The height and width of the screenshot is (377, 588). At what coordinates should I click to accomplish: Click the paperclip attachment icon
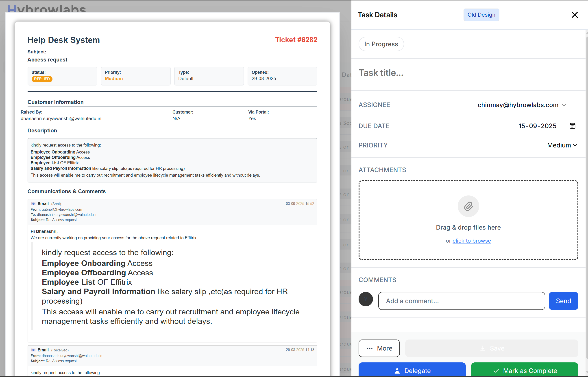(x=468, y=206)
